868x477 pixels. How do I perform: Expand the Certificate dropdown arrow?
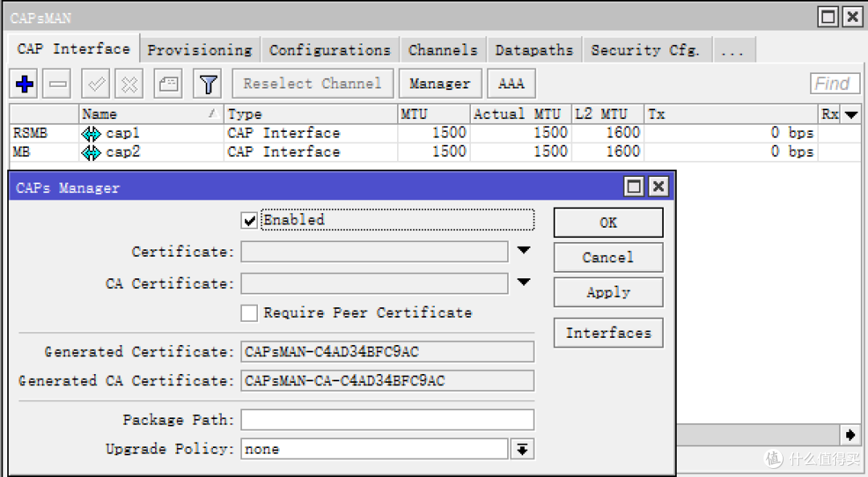(524, 251)
